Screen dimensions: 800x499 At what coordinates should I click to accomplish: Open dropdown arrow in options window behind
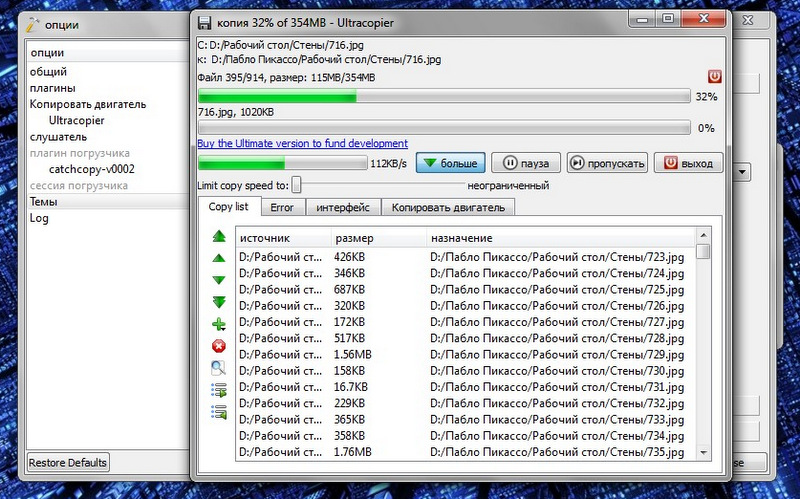[x=742, y=171]
